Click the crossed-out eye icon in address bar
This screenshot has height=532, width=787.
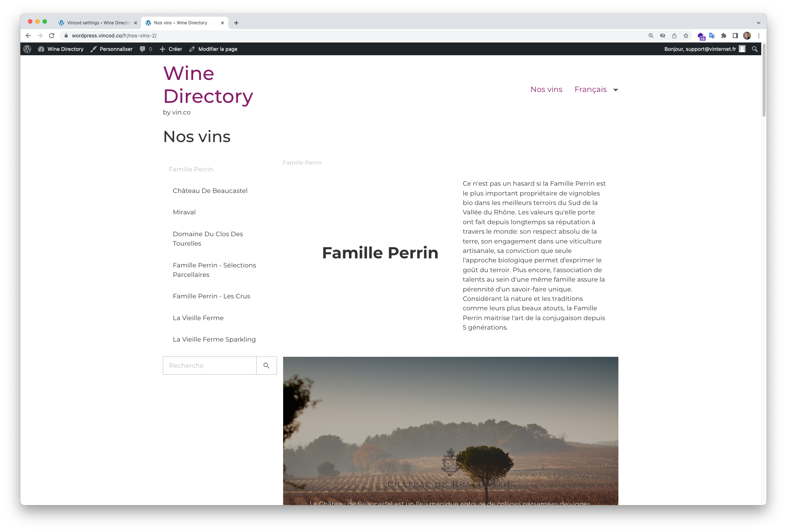pos(663,36)
